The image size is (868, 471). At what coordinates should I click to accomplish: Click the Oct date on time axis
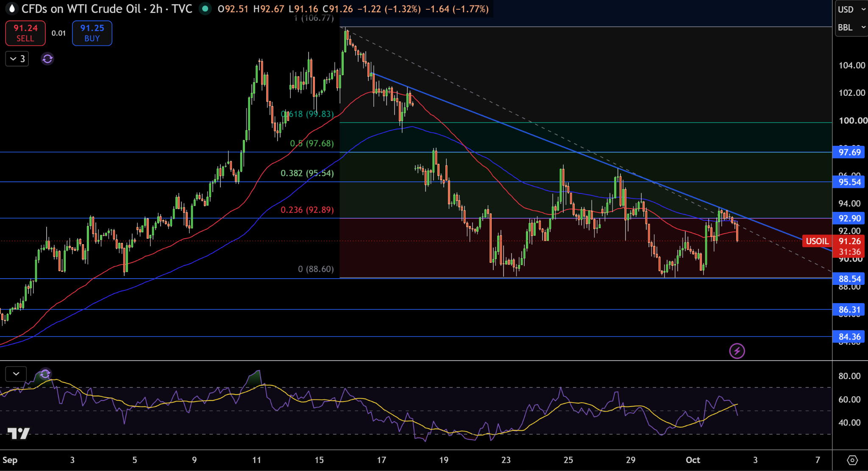pyautogui.click(x=693, y=460)
